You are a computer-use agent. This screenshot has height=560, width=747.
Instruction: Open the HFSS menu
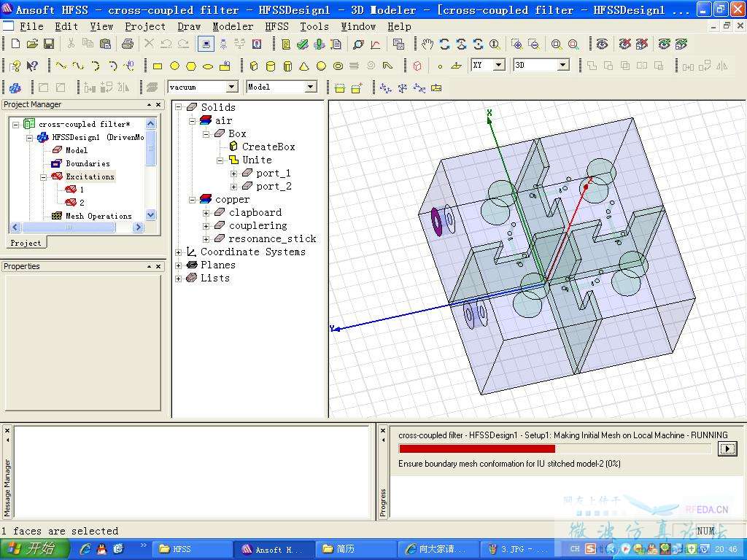(276, 27)
